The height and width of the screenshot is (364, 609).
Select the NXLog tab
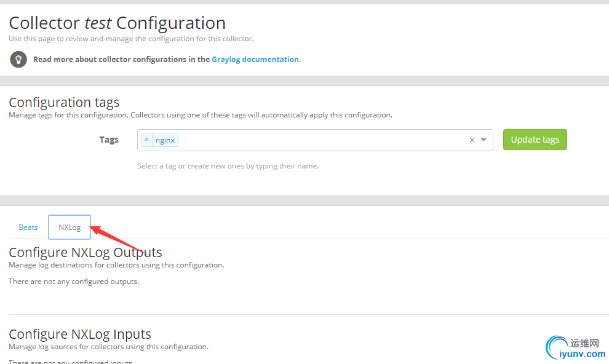pyautogui.click(x=70, y=228)
